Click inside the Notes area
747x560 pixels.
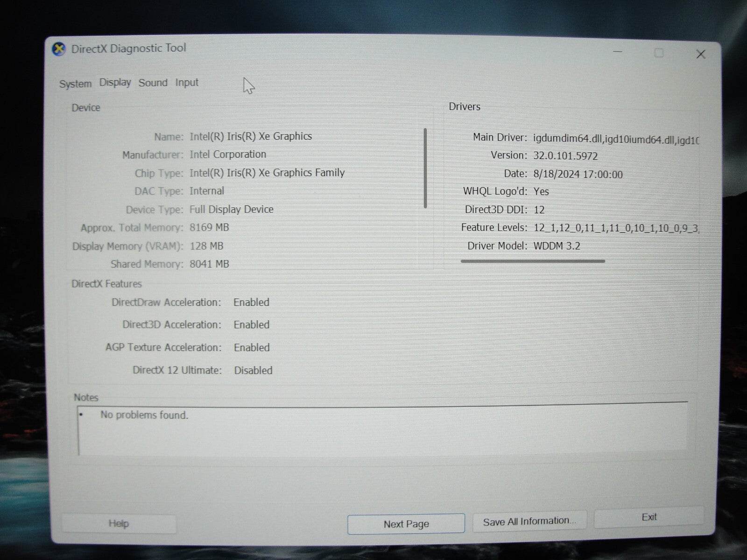click(x=373, y=434)
